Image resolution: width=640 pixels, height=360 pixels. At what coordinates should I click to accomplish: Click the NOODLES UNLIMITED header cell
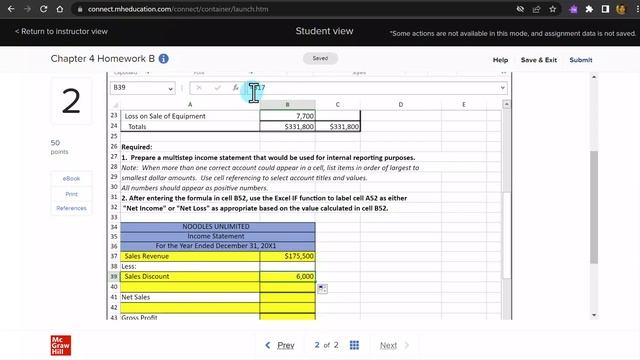click(218, 227)
